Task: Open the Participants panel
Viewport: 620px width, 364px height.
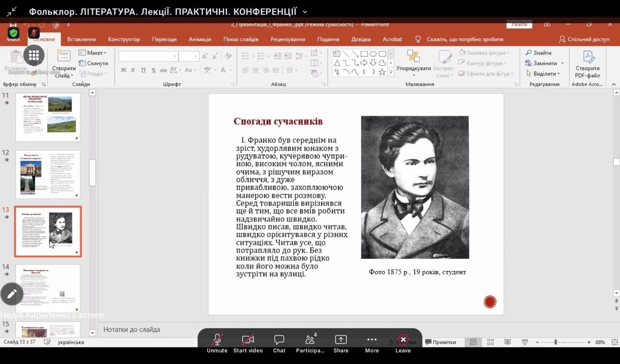Action: (x=310, y=340)
